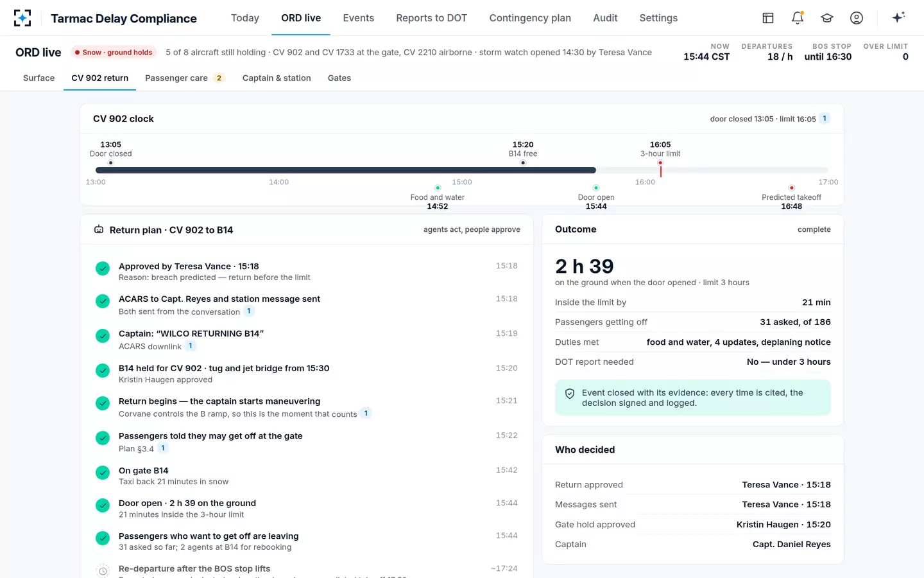Switch to Today tab
Image resolution: width=924 pixels, height=578 pixels.
tap(245, 18)
